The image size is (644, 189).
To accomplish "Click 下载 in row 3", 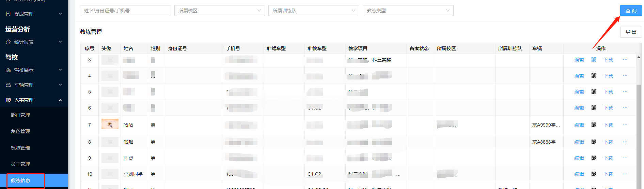I will tap(608, 60).
